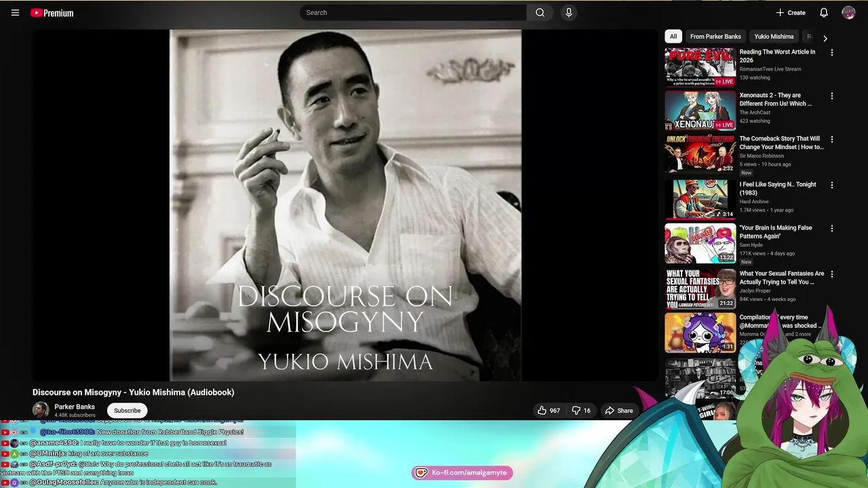Open What Your Sexual Fantasies thumbnail
The width and height of the screenshot is (868, 488).
pyautogui.click(x=700, y=289)
